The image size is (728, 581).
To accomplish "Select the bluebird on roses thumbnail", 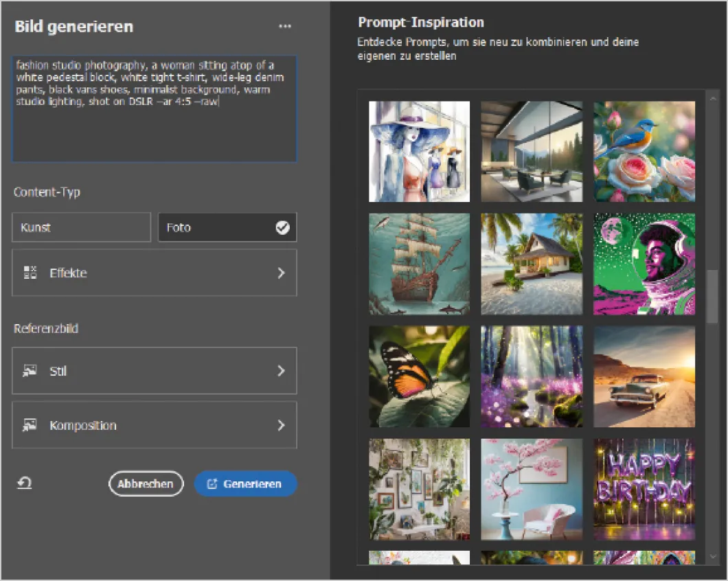I will pos(644,151).
